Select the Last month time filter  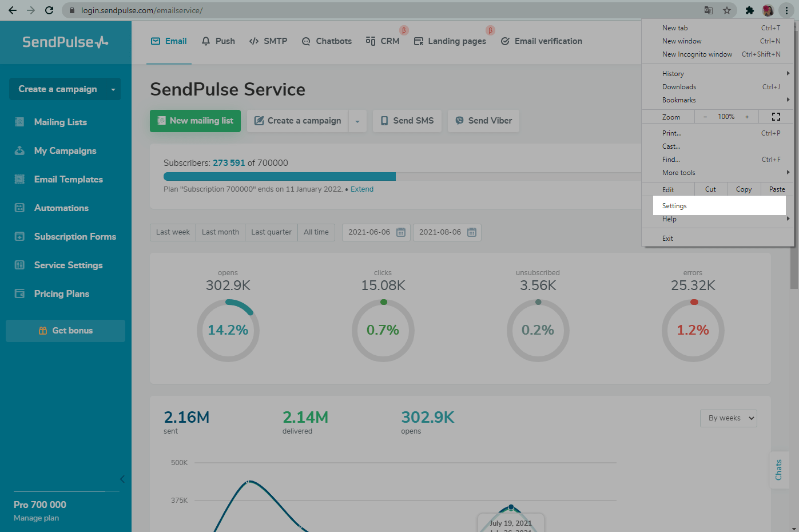coord(220,232)
